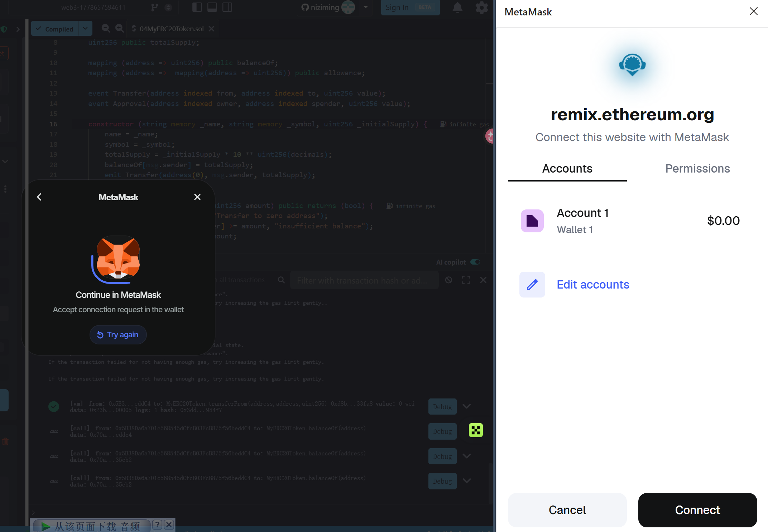The height and width of the screenshot is (532, 768).
Task: Click the $0.00 account balance
Action: pos(723,221)
